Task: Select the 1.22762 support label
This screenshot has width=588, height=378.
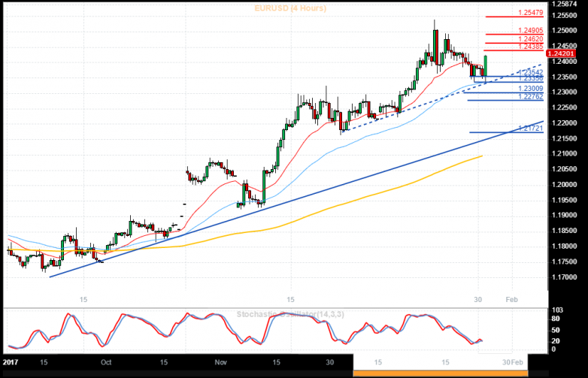Action: tap(531, 97)
